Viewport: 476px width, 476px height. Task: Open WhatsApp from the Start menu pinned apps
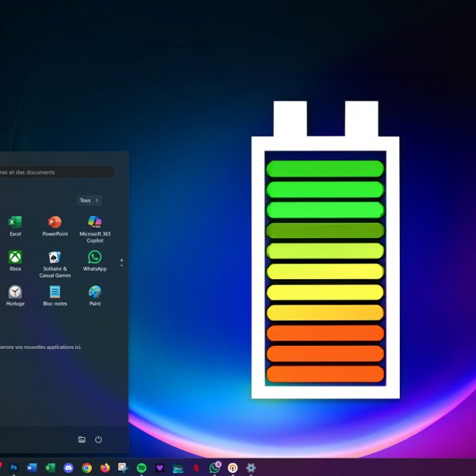coord(94,261)
